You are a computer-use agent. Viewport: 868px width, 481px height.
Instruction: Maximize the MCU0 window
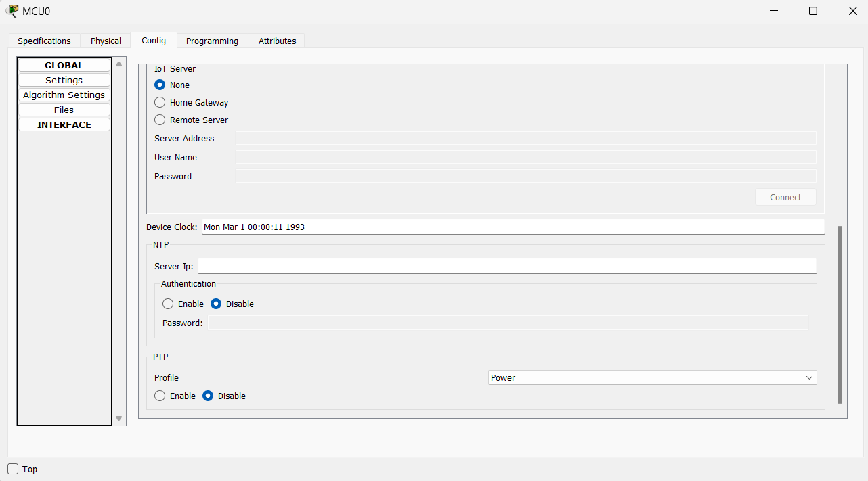coord(813,11)
